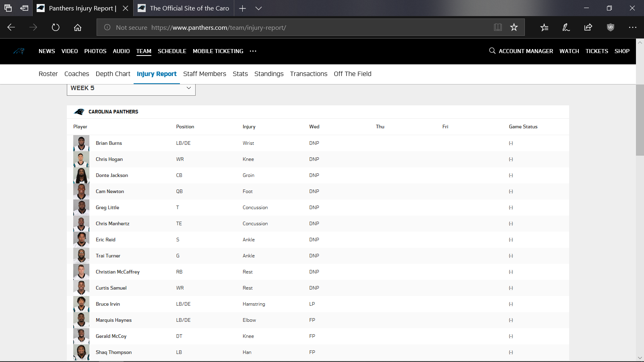Open reading view book icon
Viewport: 644px width, 362px height.
point(498,27)
